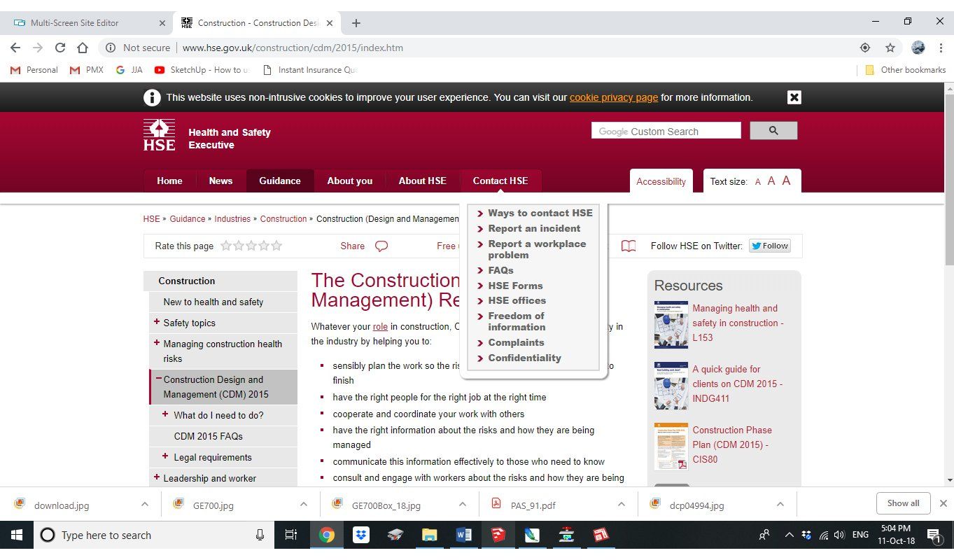Bookmark this page with the star icon

coord(890,48)
